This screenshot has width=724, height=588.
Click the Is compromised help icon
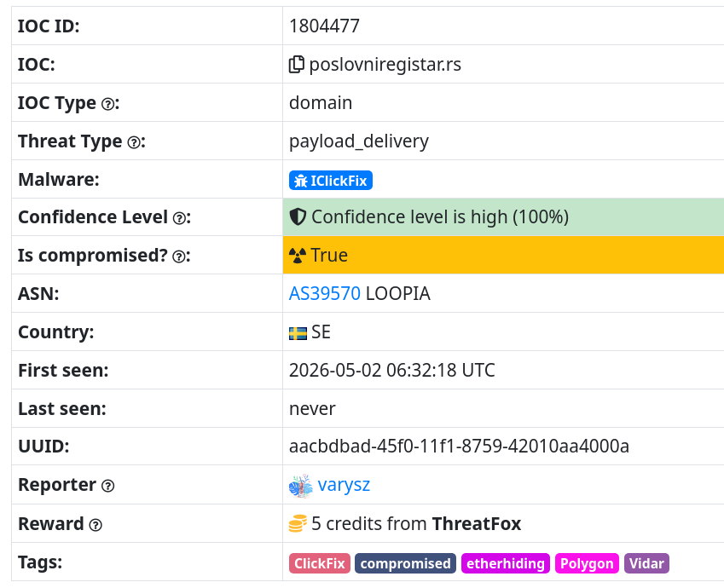click(x=179, y=257)
